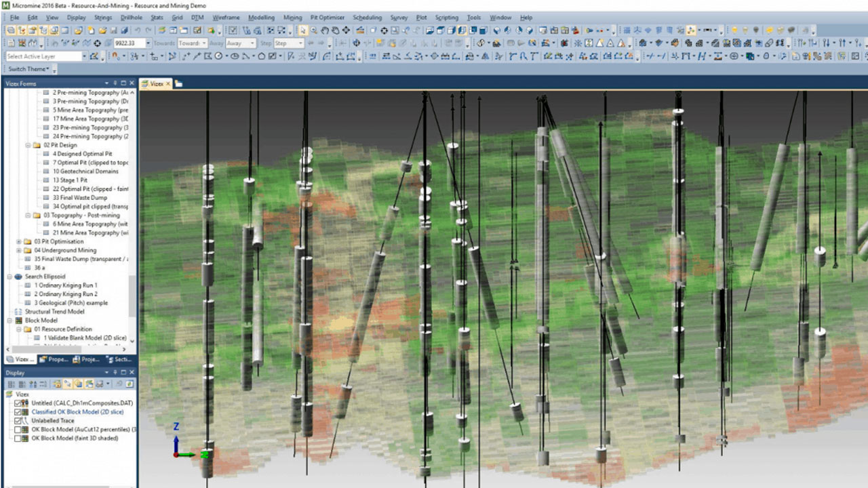Open the Pit Optimiser menu
Image resolution: width=868 pixels, height=488 pixels.
[327, 17]
